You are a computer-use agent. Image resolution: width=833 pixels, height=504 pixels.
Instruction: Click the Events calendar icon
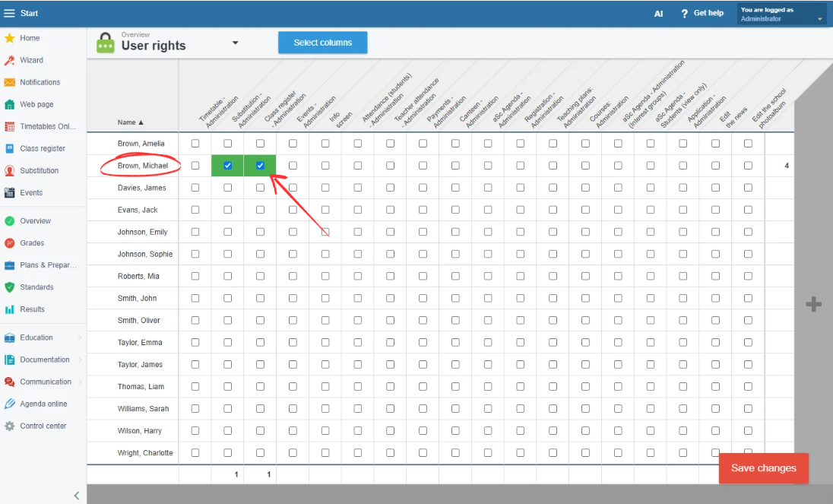pyautogui.click(x=10, y=193)
